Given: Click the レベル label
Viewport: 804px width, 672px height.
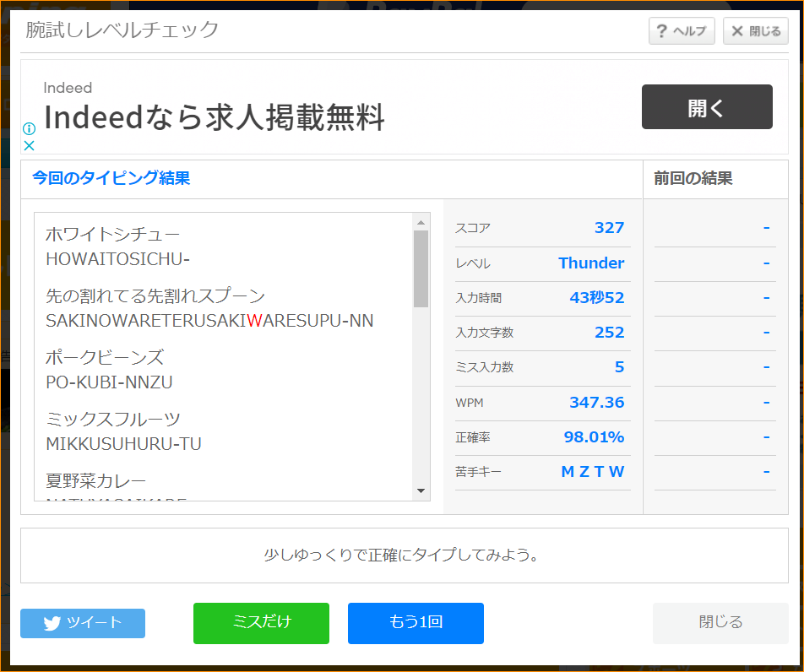Looking at the screenshot, I should pos(473,263).
